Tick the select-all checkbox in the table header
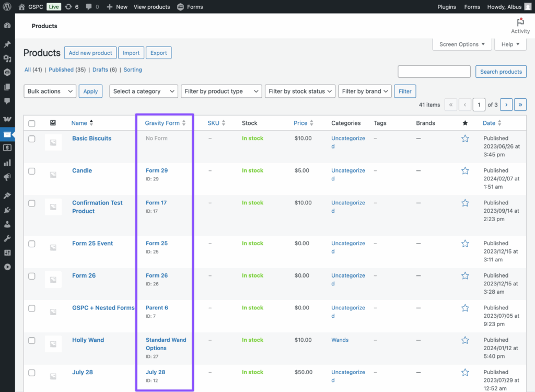Screen dimensions: 535x392 [32, 123]
